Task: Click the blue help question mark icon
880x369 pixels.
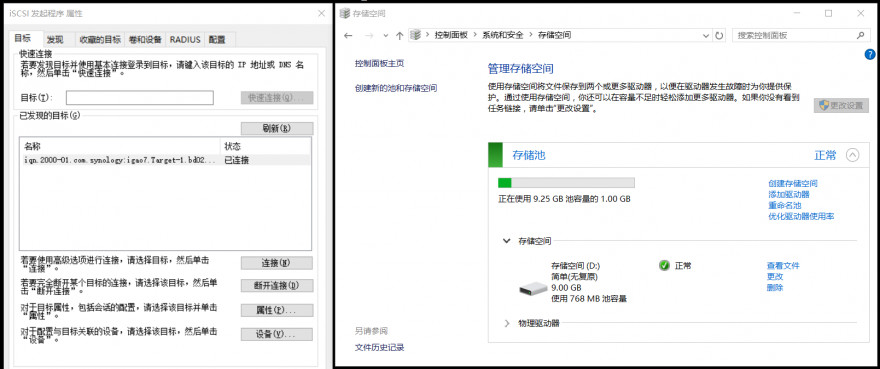Action: click(870, 54)
